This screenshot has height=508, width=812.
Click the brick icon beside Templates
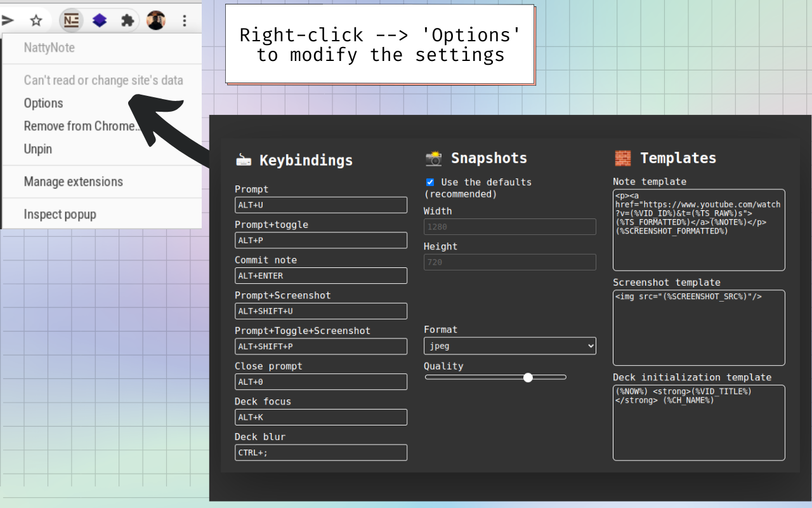pos(623,158)
